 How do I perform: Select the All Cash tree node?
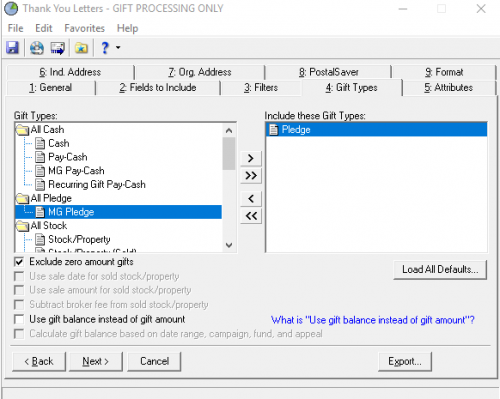tap(47, 129)
